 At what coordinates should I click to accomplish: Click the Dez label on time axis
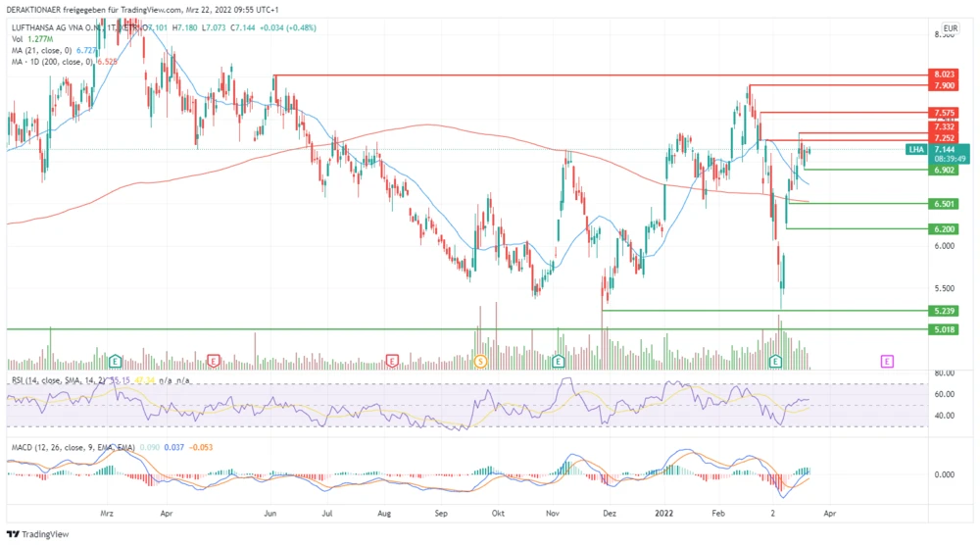610,514
